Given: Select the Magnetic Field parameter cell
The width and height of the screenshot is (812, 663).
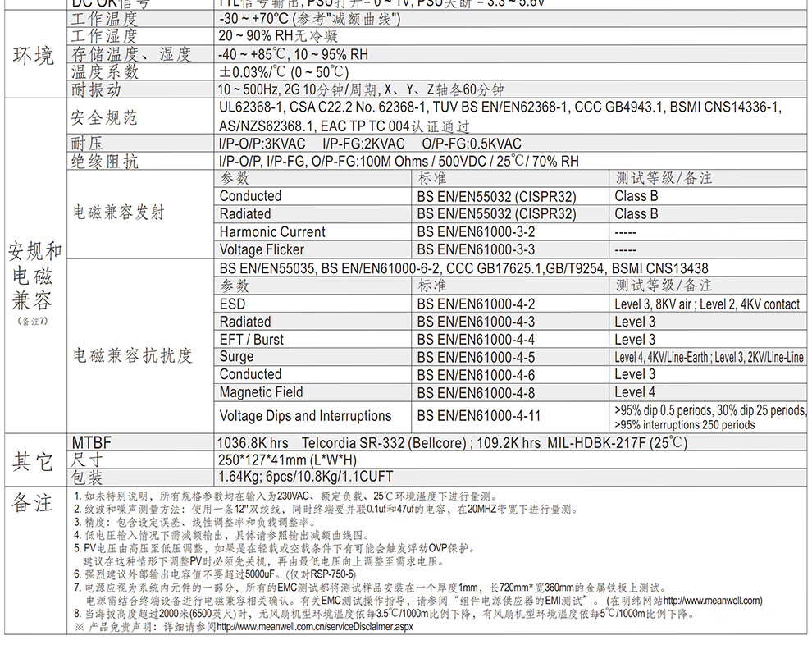Looking at the screenshot, I should click(x=261, y=392).
